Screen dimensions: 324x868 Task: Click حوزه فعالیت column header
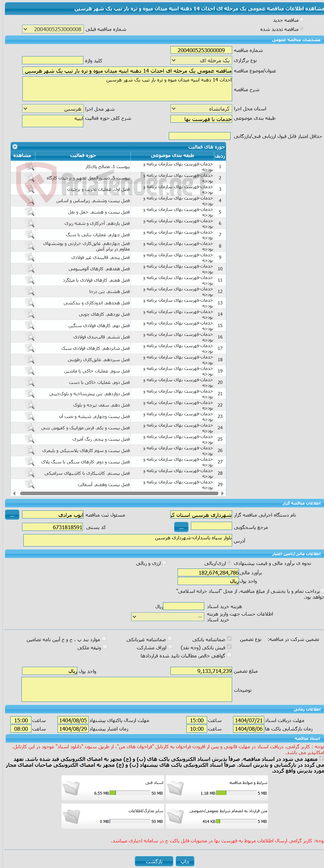(83, 155)
